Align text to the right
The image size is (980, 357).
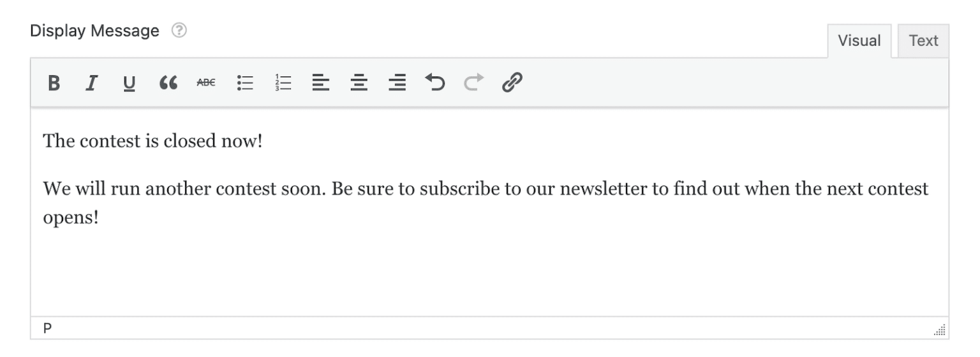click(397, 83)
